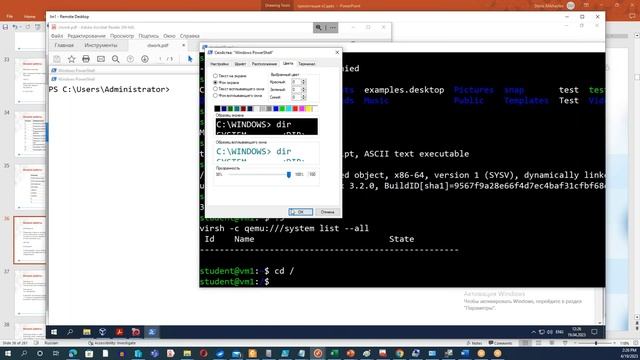640x360 pixels.
Task: Open Accessibility Investigate in PowerPoint status bar
Action: click(112, 343)
